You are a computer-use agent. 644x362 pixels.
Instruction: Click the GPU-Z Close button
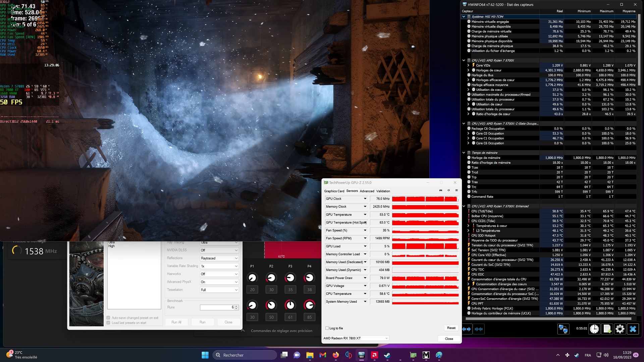(449, 339)
